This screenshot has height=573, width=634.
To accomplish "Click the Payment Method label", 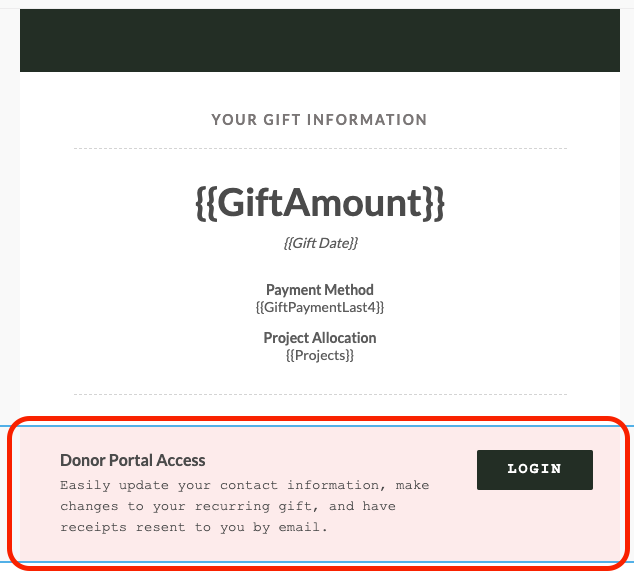I will tap(320, 290).
